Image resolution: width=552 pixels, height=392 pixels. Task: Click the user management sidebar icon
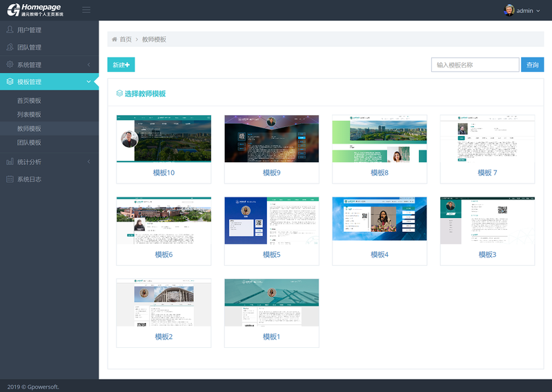(x=10, y=30)
